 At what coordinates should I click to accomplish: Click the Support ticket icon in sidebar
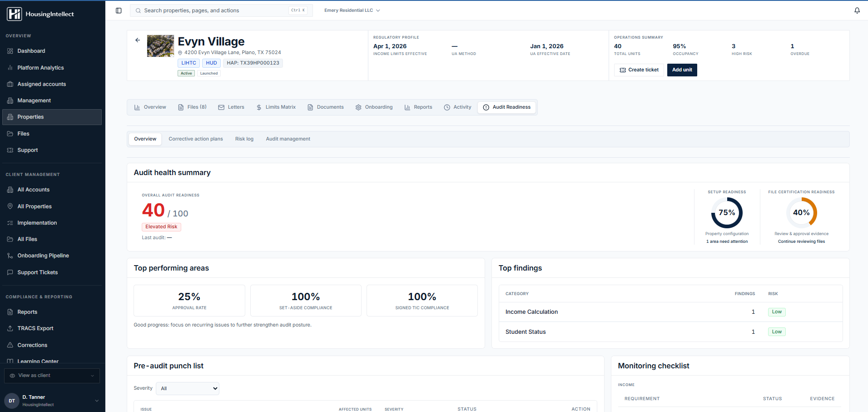point(10,150)
